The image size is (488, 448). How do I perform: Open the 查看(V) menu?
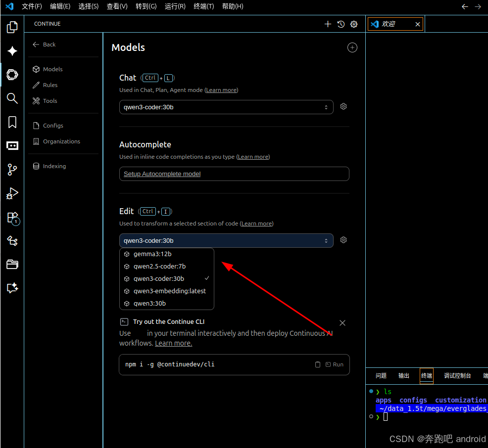(x=117, y=6)
